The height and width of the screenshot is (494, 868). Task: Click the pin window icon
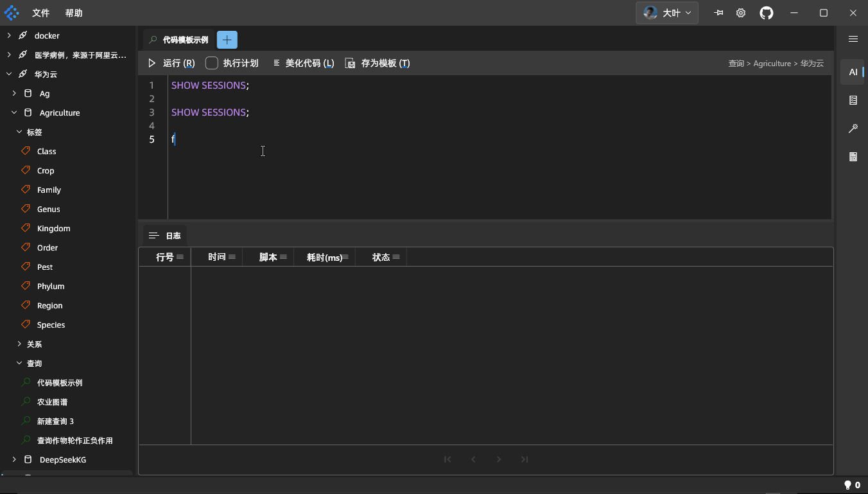718,13
